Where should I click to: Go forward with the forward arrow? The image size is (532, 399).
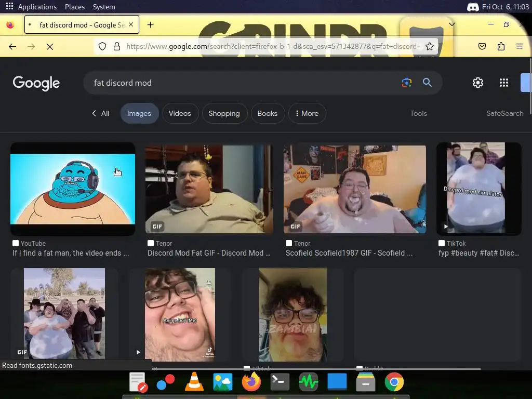pyautogui.click(x=31, y=46)
